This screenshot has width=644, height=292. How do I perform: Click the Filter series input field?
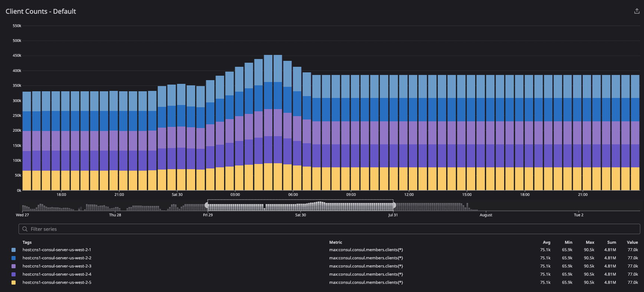click(x=326, y=229)
